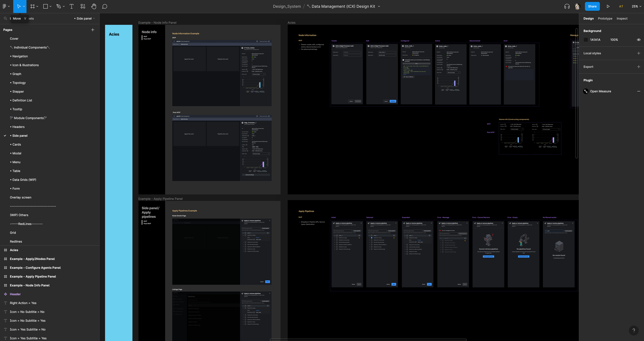Click the blue Share button
Screen dimensions: 644x341
coord(592,6)
